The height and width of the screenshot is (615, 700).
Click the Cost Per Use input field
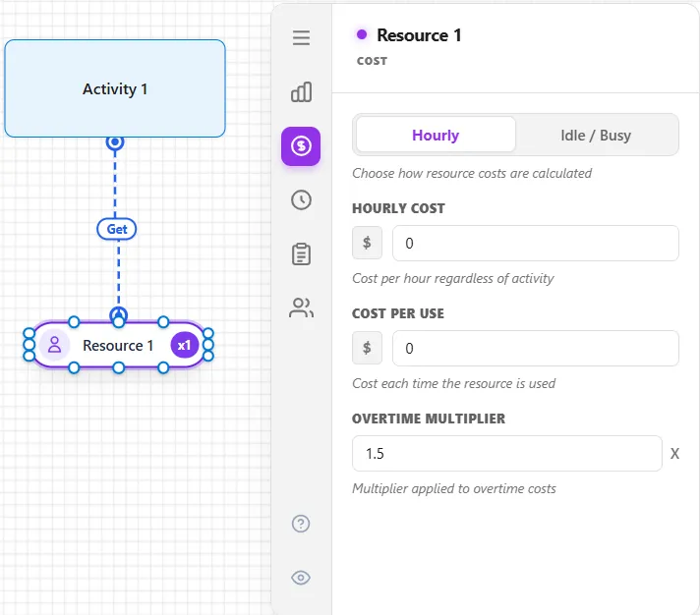(x=536, y=349)
